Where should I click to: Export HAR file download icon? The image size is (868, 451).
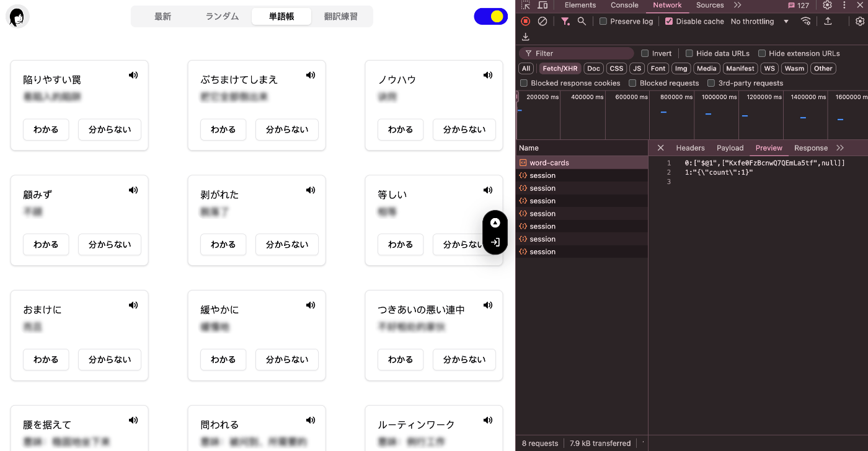click(526, 37)
